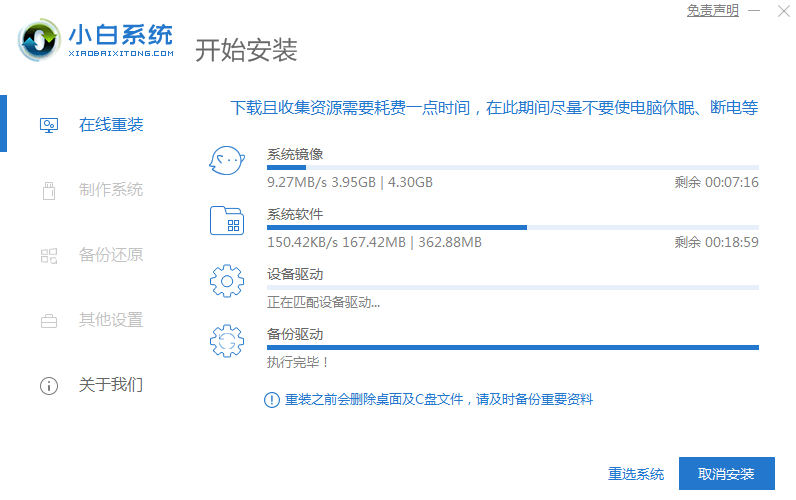The image size is (796, 500).
Task: Switch to the 备份还原 sidebar tab
Action: pyautogui.click(x=110, y=255)
